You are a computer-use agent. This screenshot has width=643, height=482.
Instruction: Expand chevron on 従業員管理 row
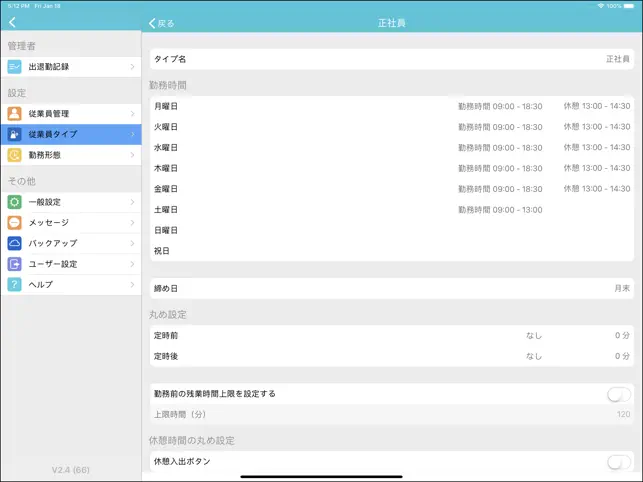[x=132, y=114]
